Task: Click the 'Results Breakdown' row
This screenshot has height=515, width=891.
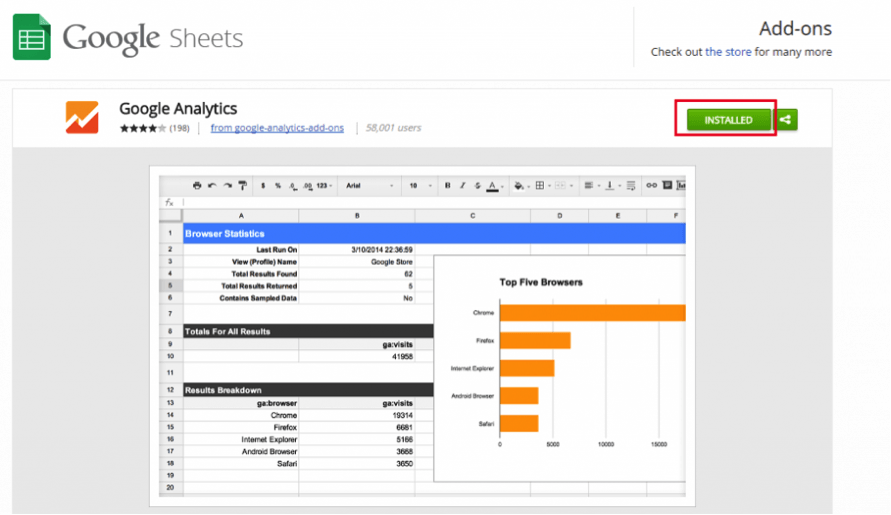Action: click(x=308, y=390)
